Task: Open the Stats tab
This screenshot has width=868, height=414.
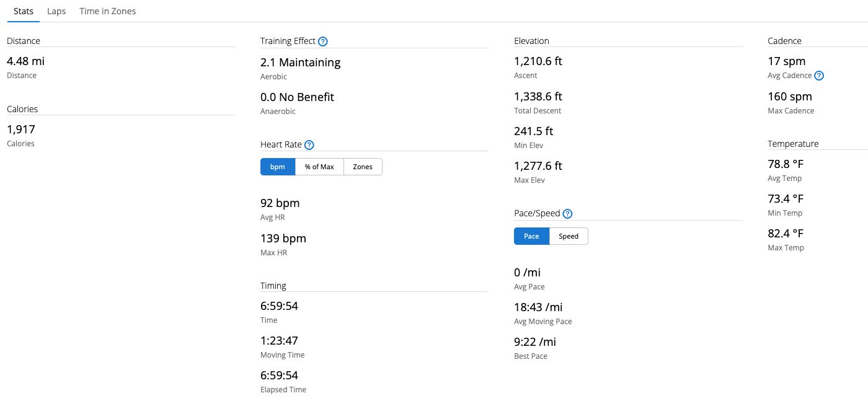Action: [x=24, y=11]
